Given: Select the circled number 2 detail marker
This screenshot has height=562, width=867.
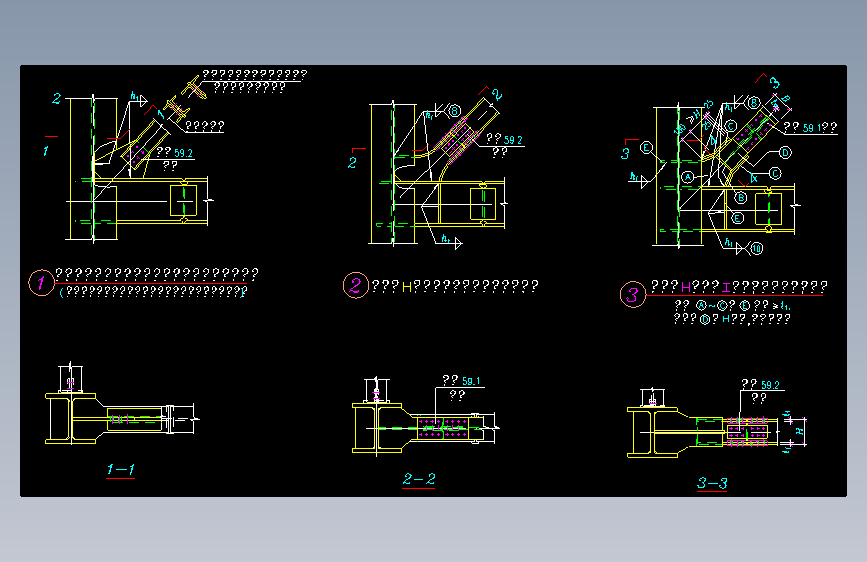Looking at the screenshot, I should [x=356, y=285].
